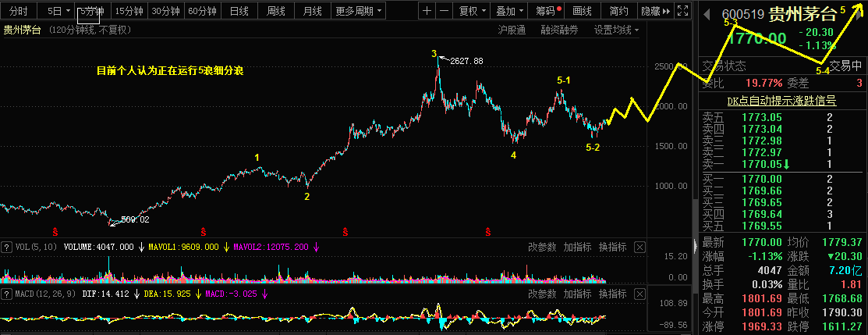
Task: Click the 隐藏 double-arrow hide panel button
Action: tap(655, 10)
